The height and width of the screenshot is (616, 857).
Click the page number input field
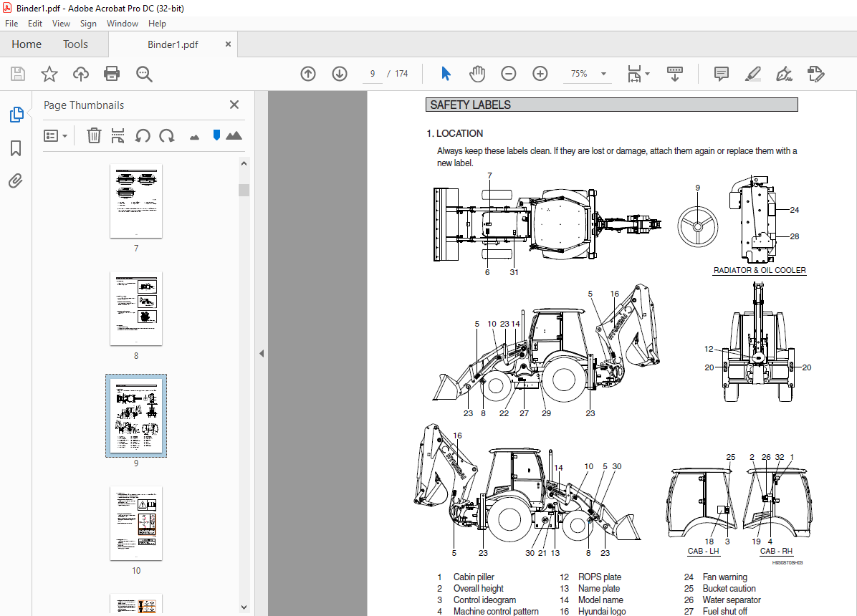point(372,74)
